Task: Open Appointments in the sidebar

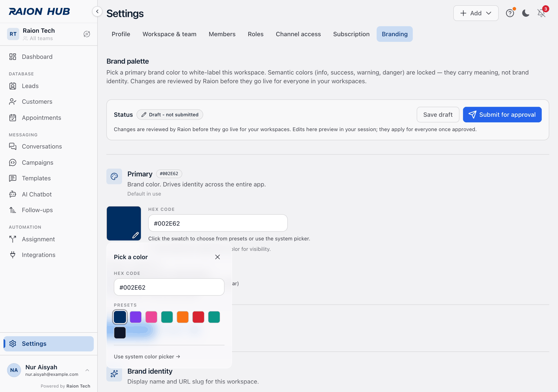Action: click(48, 118)
